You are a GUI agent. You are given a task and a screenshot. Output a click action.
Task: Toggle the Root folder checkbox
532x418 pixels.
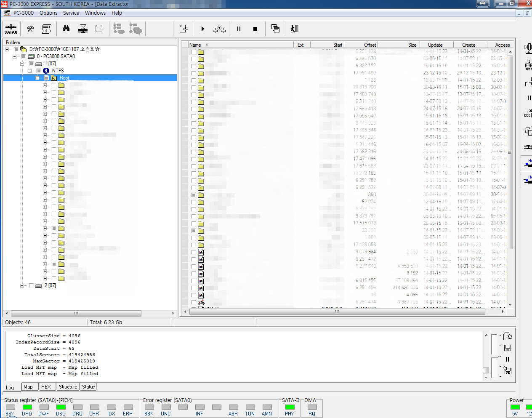(x=46, y=78)
